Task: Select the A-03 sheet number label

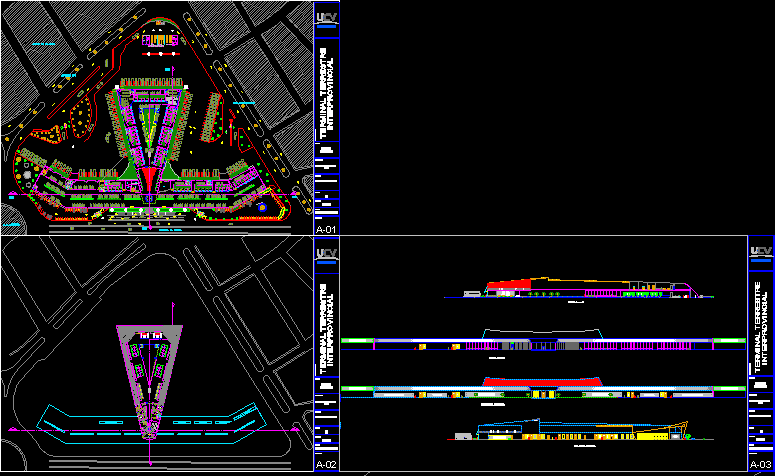Action: [x=760, y=465]
